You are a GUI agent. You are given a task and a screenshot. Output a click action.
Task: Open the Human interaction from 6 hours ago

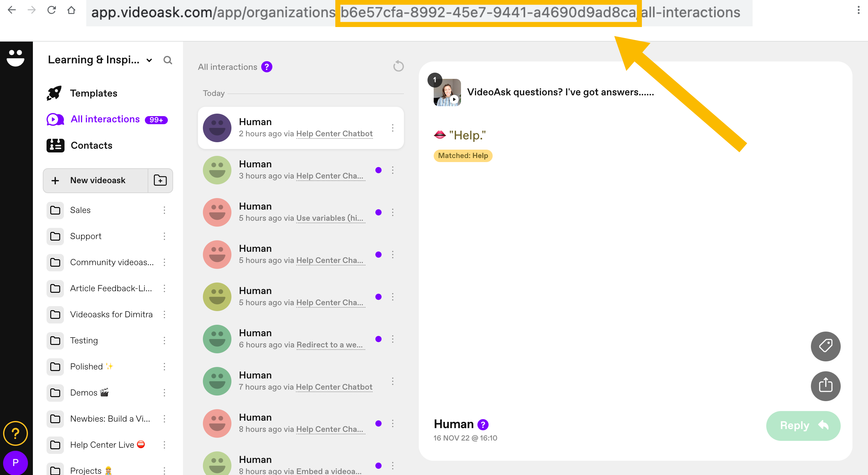[301, 339]
